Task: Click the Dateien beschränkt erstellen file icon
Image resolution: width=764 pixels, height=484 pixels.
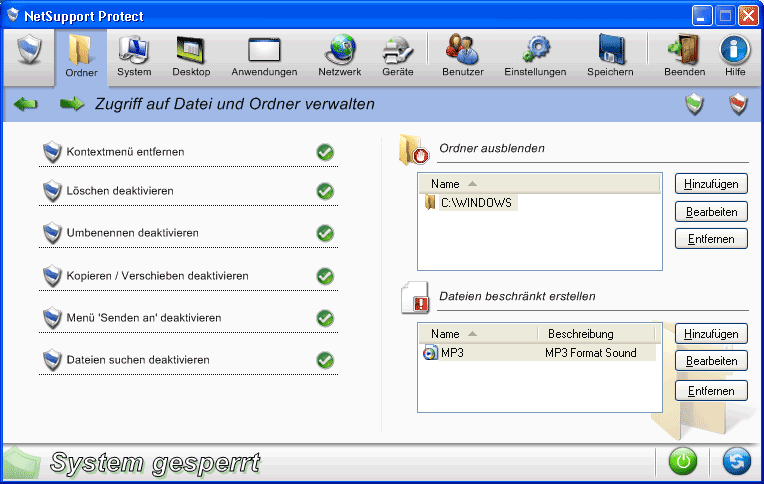Action: click(x=415, y=297)
